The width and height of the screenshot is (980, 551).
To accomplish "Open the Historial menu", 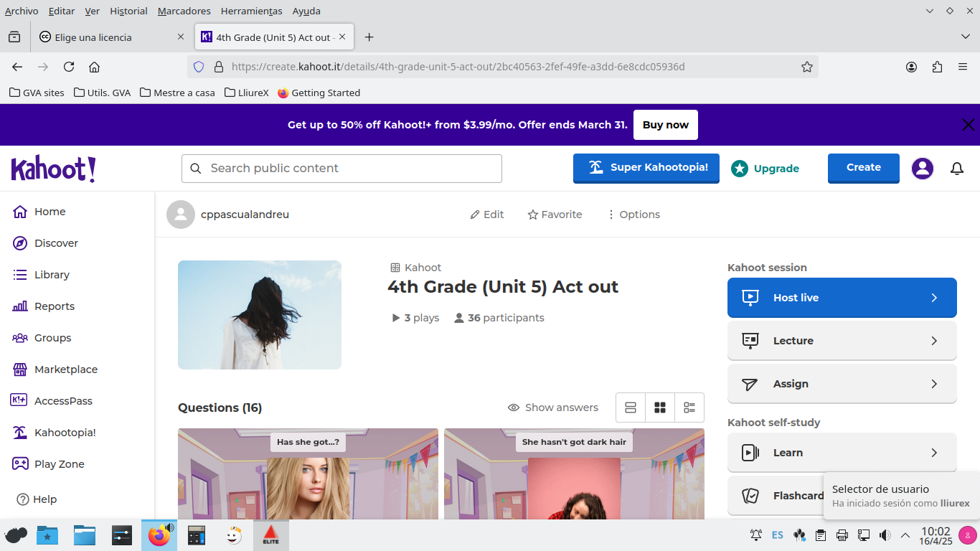I will pyautogui.click(x=128, y=11).
